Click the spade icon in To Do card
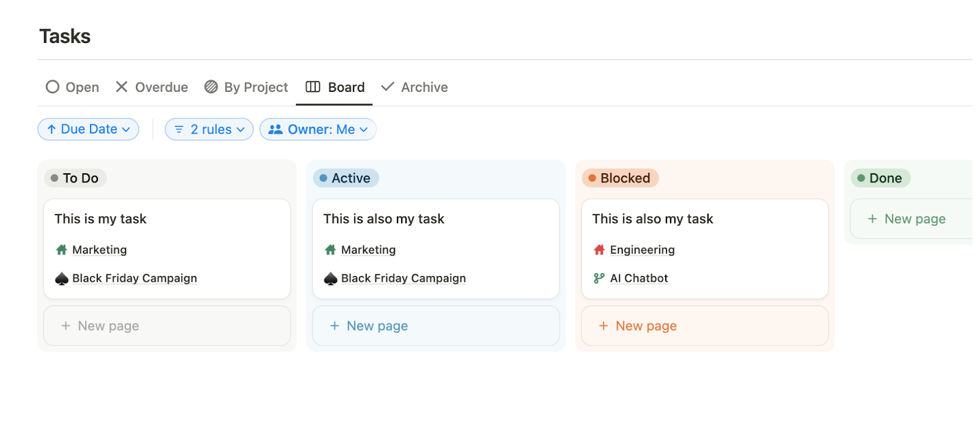Image resolution: width=980 pixels, height=444 pixels. pyautogui.click(x=61, y=279)
